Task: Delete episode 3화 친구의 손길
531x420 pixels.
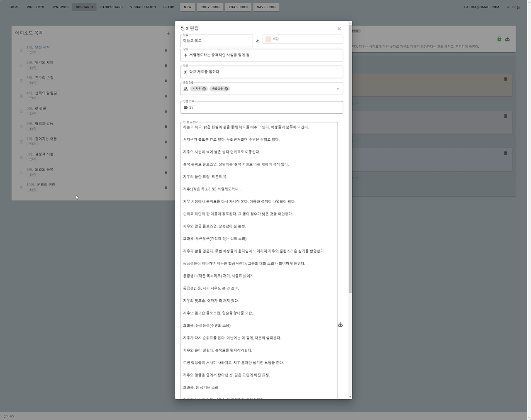Action: coord(166,81)
